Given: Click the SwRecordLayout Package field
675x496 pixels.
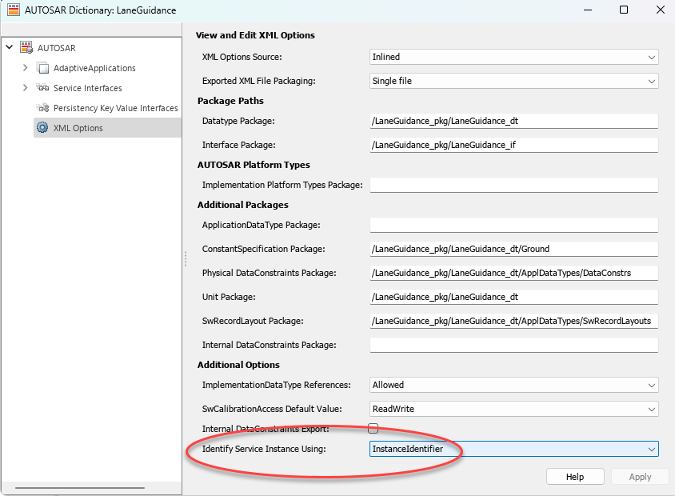Looking at the screenshot, I should [x=514, y=321].
